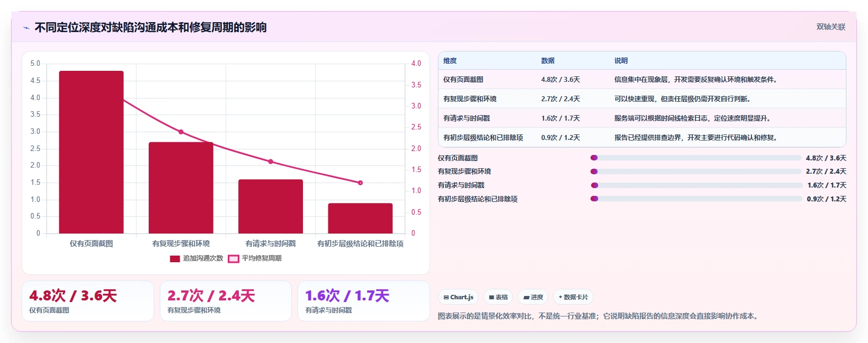Select table cell 有复现步骤和环境
The width and height of the screenshot is (868, 343).
(470, 99)
